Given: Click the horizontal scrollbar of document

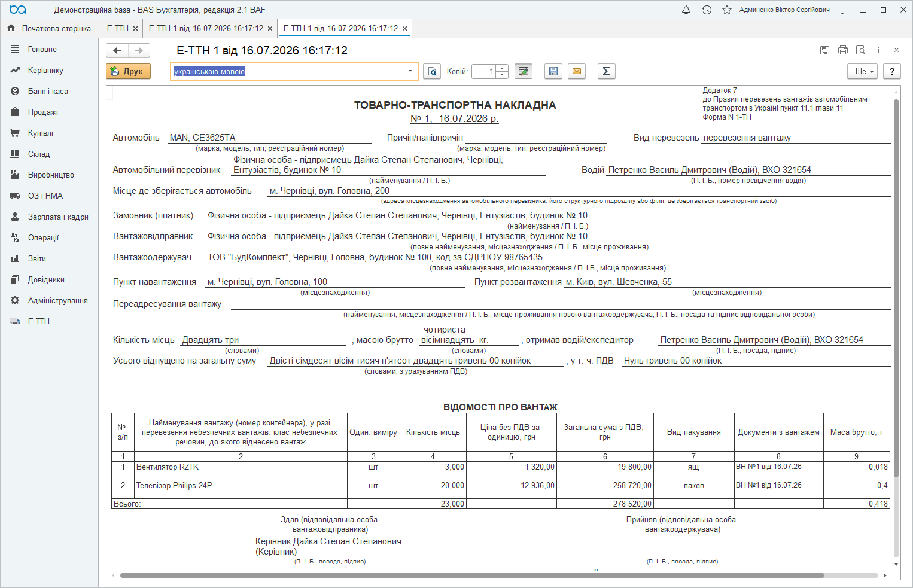Looking at the screenshot, I should click(x=472, y=575).
